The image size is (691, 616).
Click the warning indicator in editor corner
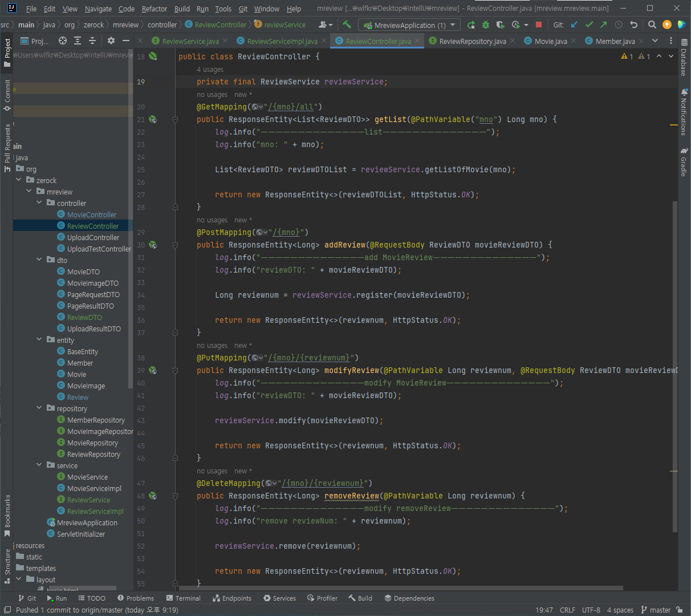click(627, 56)
